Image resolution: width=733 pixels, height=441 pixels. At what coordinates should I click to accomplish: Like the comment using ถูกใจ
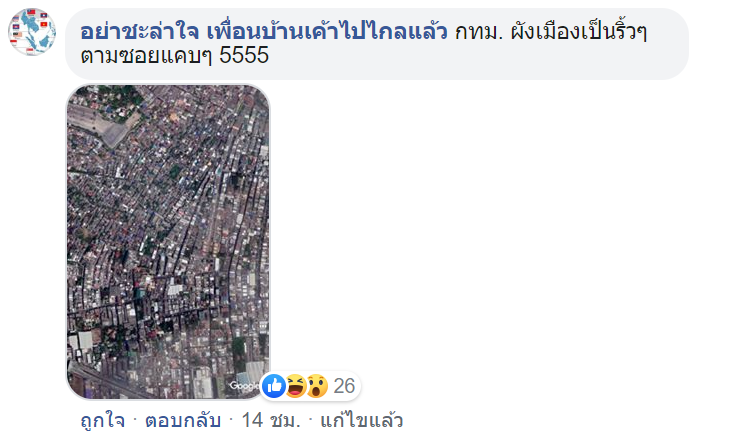[102, 420]
